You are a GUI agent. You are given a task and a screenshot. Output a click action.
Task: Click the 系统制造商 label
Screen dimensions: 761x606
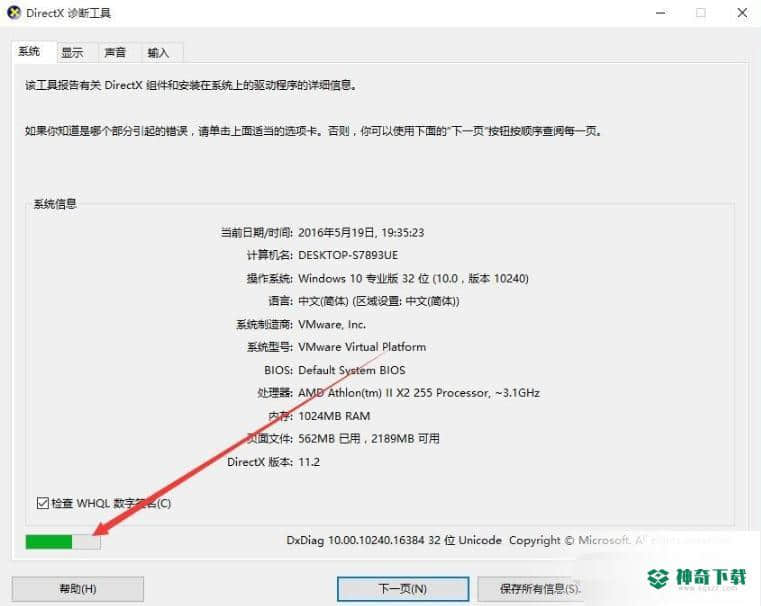click(x=264, y=324)
